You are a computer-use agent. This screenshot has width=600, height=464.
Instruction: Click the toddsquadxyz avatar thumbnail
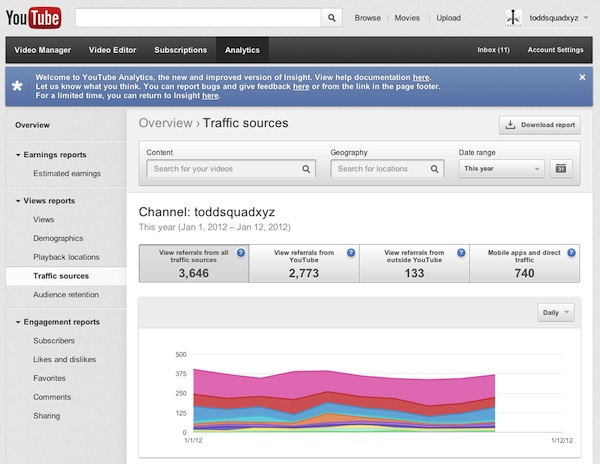[513, 18]
